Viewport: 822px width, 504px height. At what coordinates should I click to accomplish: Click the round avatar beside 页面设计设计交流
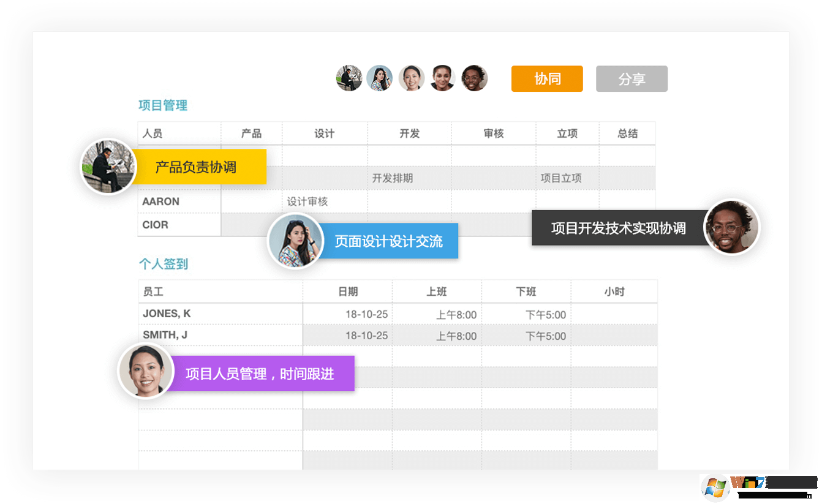[295, 241]
